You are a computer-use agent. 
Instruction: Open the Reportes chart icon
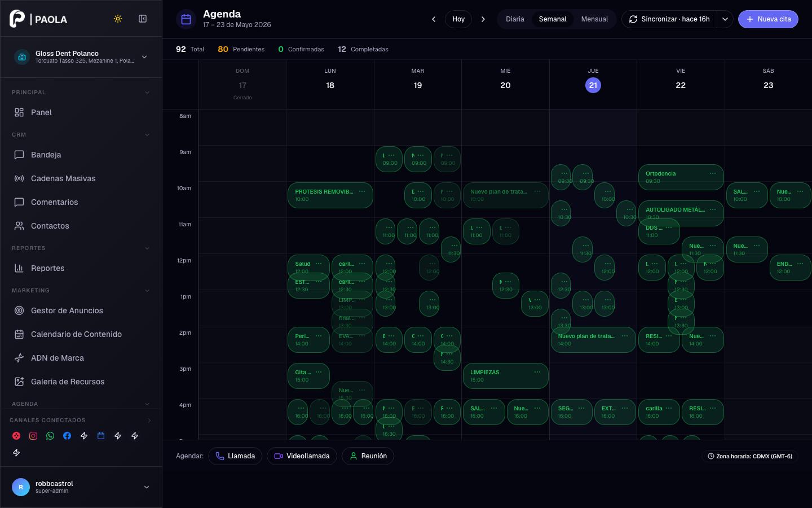19,268
